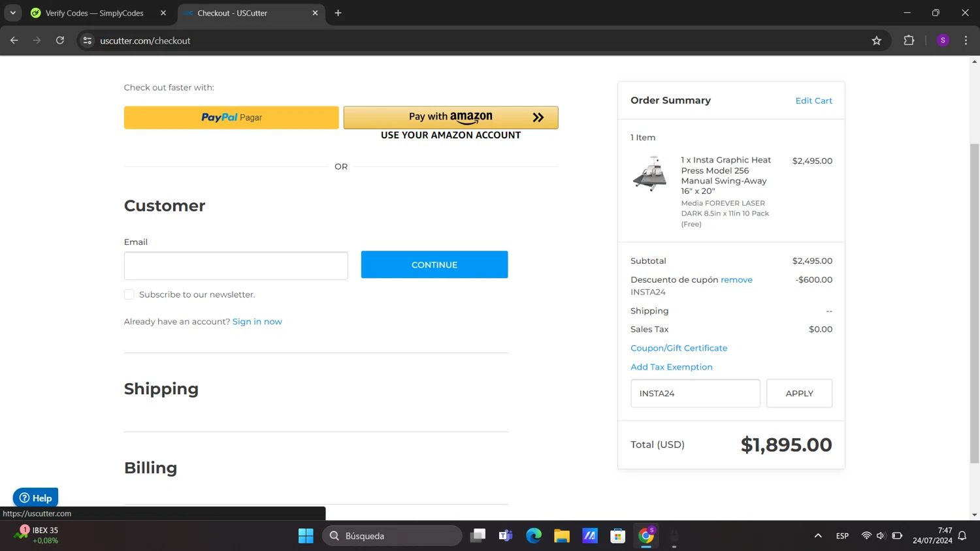Click the APPLY coupon button

click(x=799, y=393)
